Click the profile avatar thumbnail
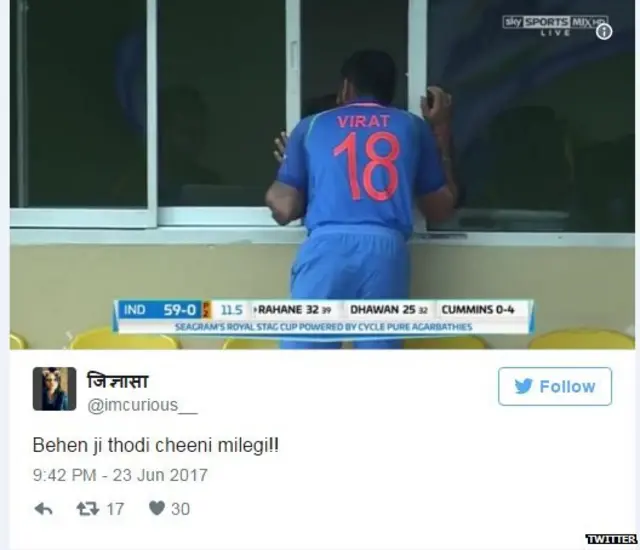 (x=54, y=388)
